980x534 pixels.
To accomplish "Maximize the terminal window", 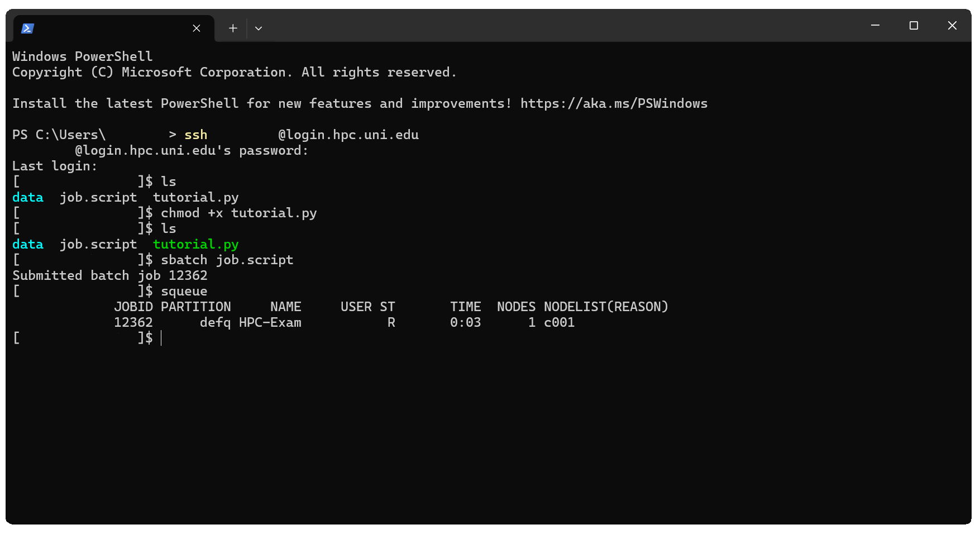I will pyautogui.click(x=914, y=26).
